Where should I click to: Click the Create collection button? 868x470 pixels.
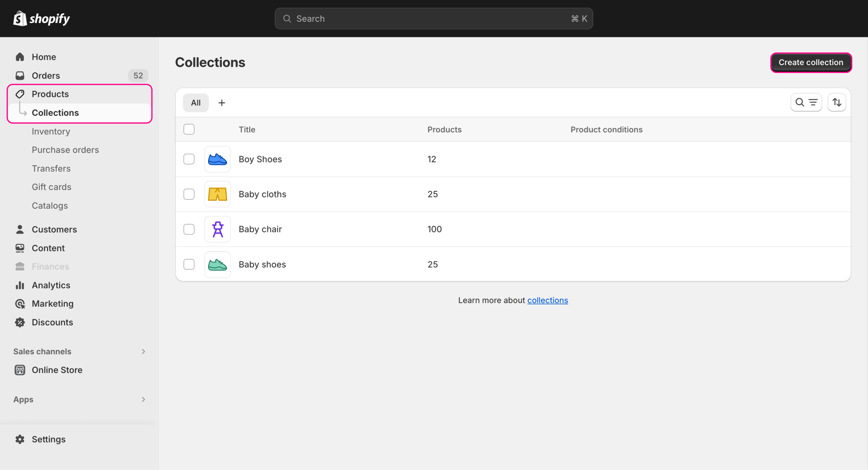coord(811,62)
